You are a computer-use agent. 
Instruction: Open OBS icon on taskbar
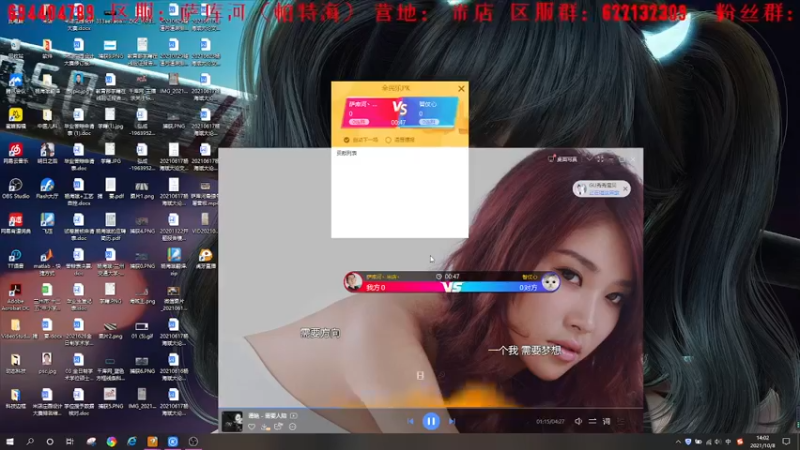coord(193,441)
